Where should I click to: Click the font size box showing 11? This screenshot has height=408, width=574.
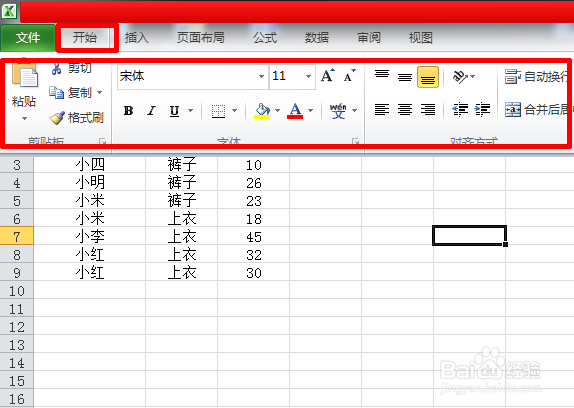(x=287, y=76)
